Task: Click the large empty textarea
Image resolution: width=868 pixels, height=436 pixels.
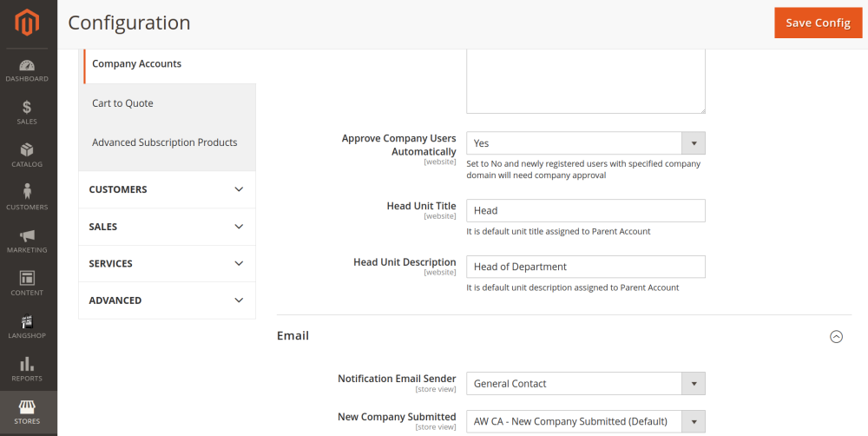Action: click(586, 81)
